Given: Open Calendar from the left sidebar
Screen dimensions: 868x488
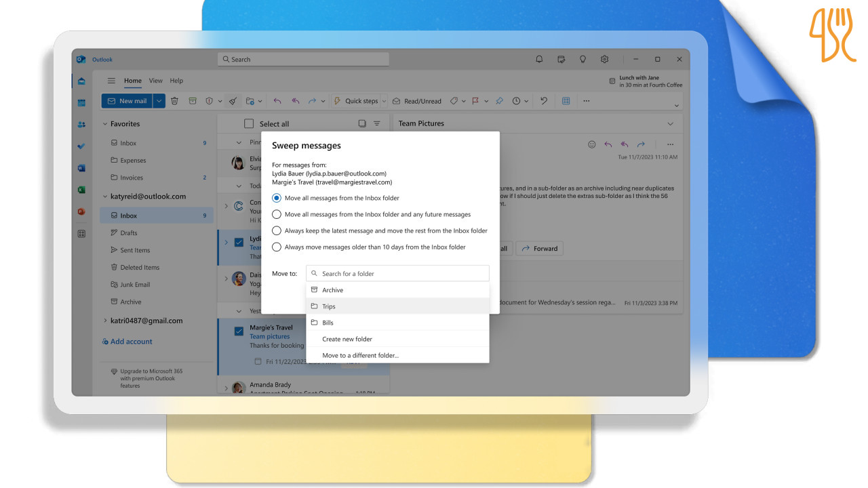Looking at the screenshot, I should coord(81,103).
